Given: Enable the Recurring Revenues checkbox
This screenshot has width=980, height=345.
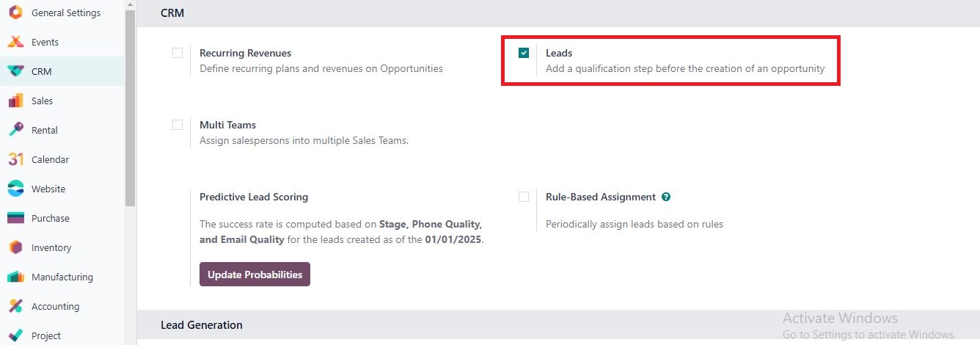Looking at the screenshot, I should (x=178, y=53).
